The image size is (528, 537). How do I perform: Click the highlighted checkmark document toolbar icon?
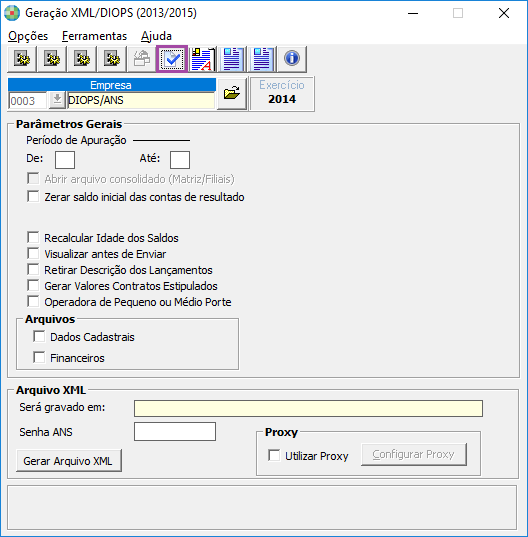tap(172, 59)
